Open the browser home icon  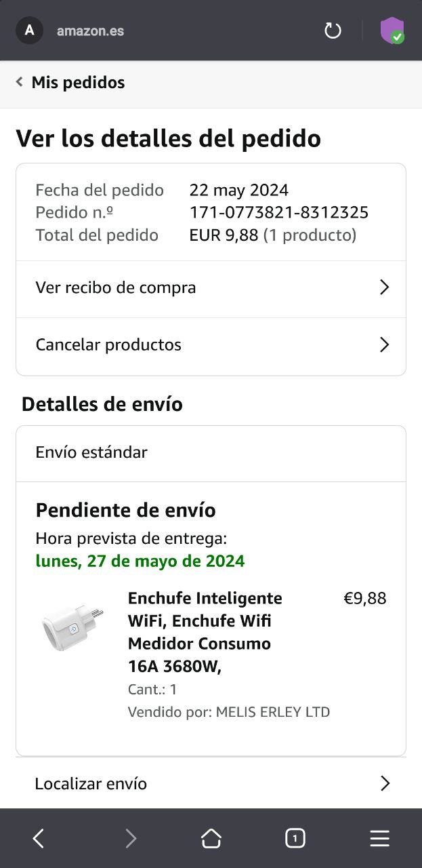point(211,838)
